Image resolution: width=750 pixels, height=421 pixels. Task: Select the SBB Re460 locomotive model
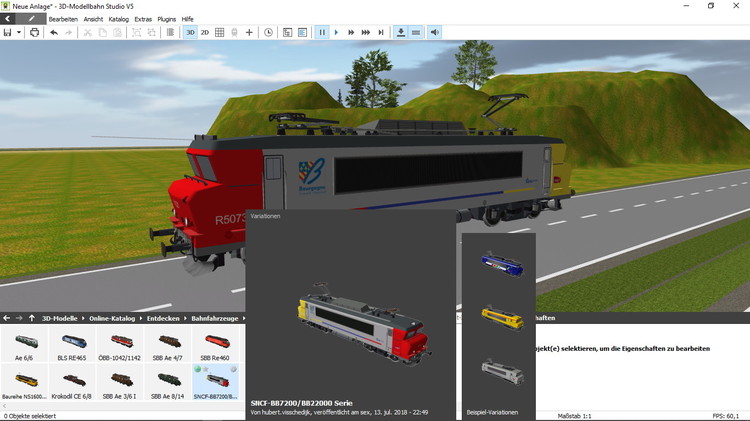pyautogui.click(x=215, y=344)
